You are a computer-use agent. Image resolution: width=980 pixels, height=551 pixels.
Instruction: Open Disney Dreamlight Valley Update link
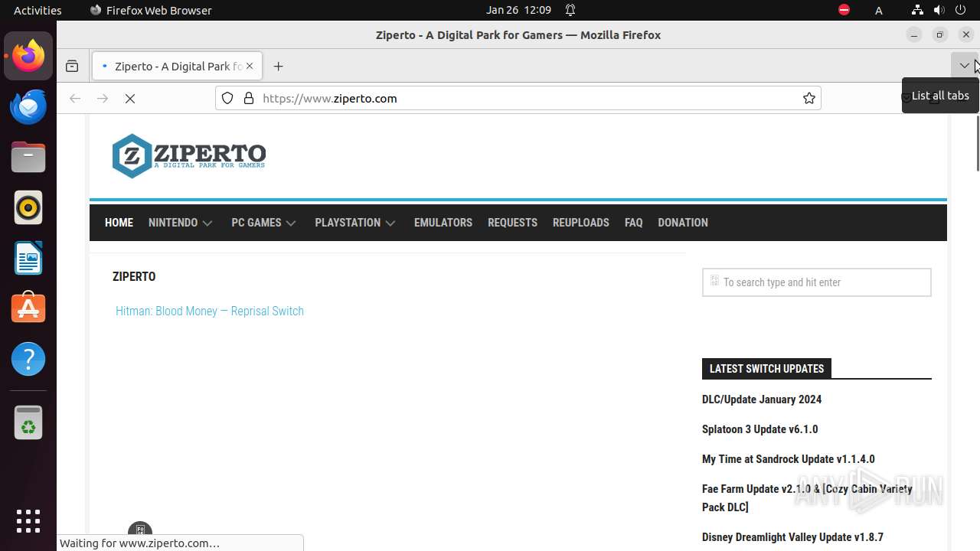click(x=792, y=537)
